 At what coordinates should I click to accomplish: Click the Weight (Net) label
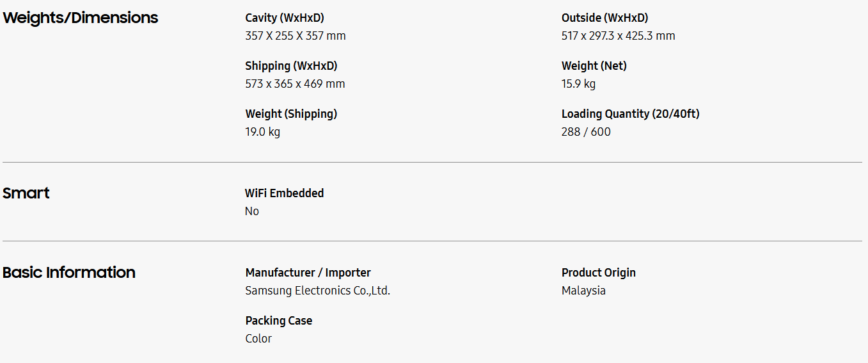pyautogui.click(x=594, y=66)
